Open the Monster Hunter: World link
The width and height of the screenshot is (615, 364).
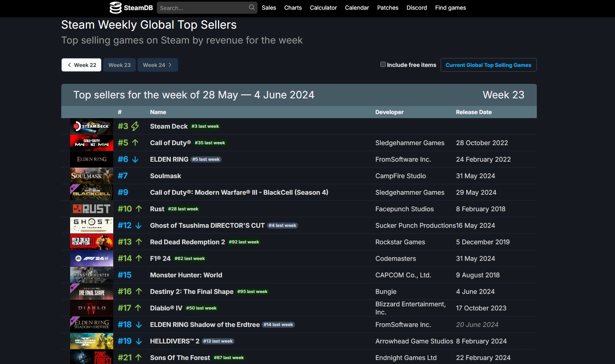pyautogui.click(x=186, y=275)
